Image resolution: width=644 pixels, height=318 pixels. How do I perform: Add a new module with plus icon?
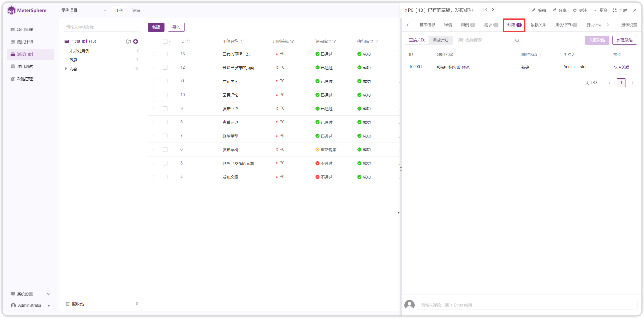[136, 41]
